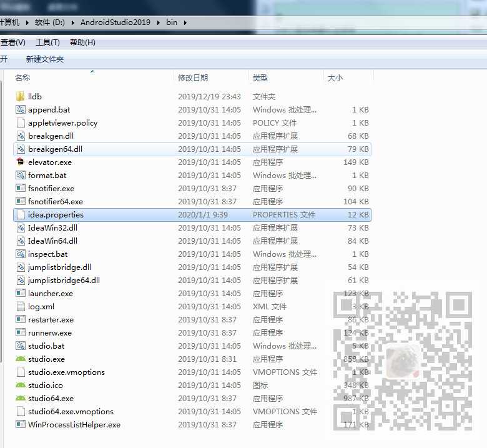Select the file name jumplistbridge64.dll
The image size is (487, 448).
(x=64, y=281)
